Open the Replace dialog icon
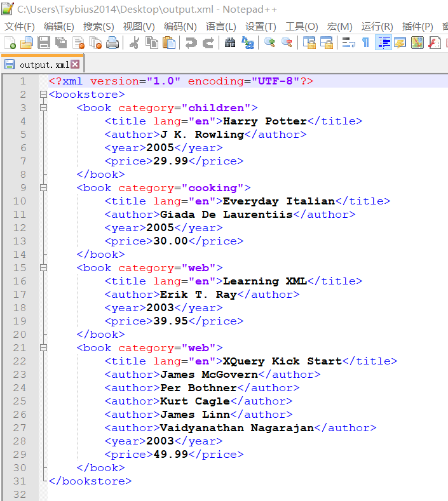The image size is (448, 501). pos(248,43)
